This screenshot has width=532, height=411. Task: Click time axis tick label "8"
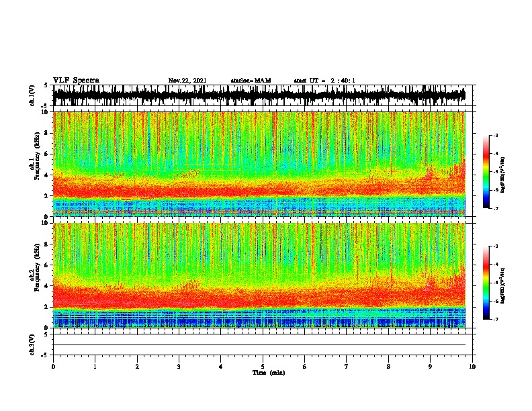pos(388,366)
